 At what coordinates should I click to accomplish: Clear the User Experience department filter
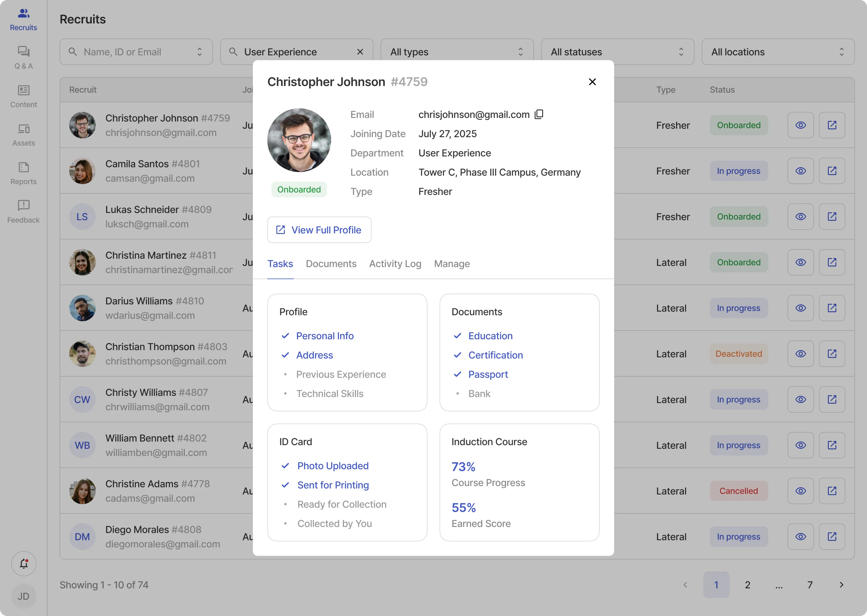point(360,52)
